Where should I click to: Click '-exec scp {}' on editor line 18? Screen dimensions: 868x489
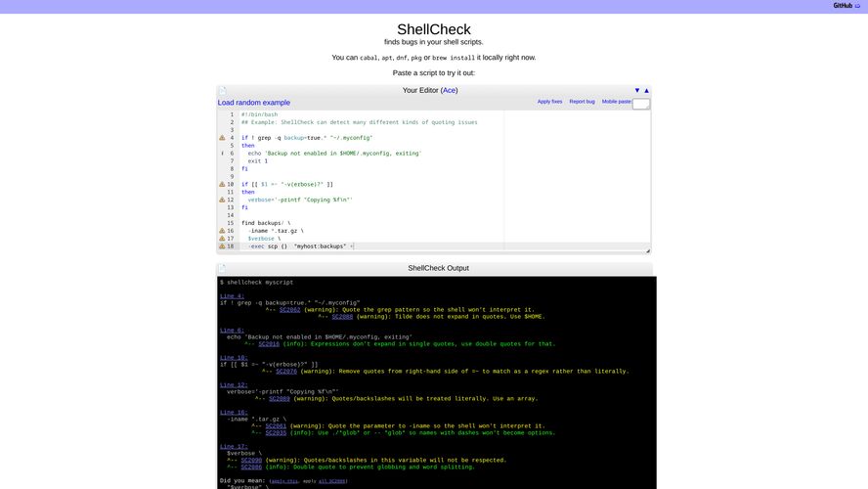tap(268, 246)
